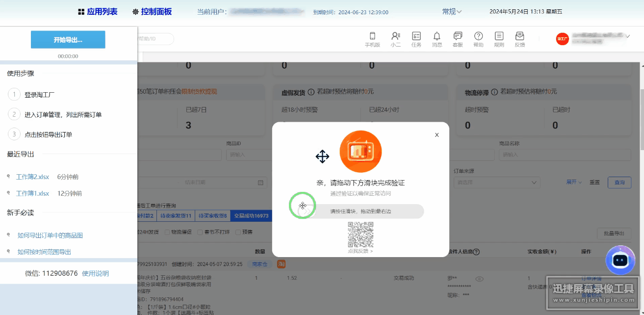Expand more filters with 展开

(x=574, y=182)
